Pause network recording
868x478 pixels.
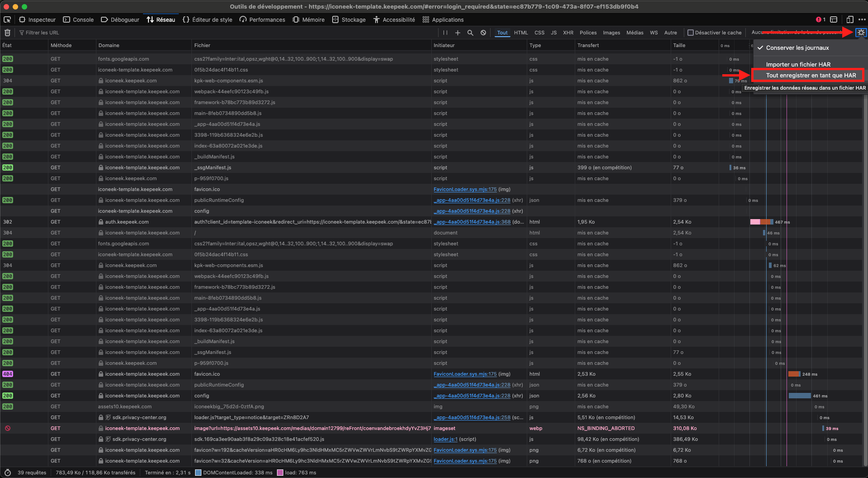[x=445, y=33]
